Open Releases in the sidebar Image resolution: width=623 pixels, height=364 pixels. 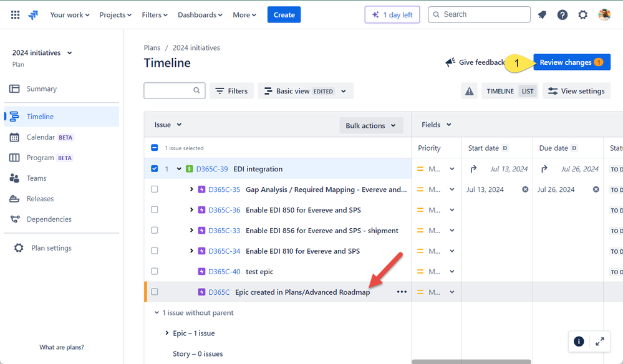tap(62, 199)
